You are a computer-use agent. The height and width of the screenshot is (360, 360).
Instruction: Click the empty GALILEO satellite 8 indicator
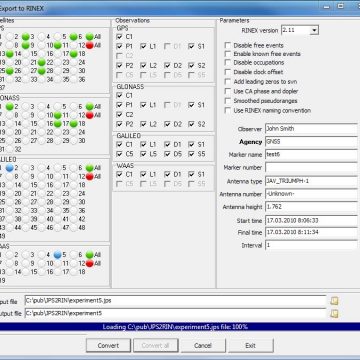(10, 176)
